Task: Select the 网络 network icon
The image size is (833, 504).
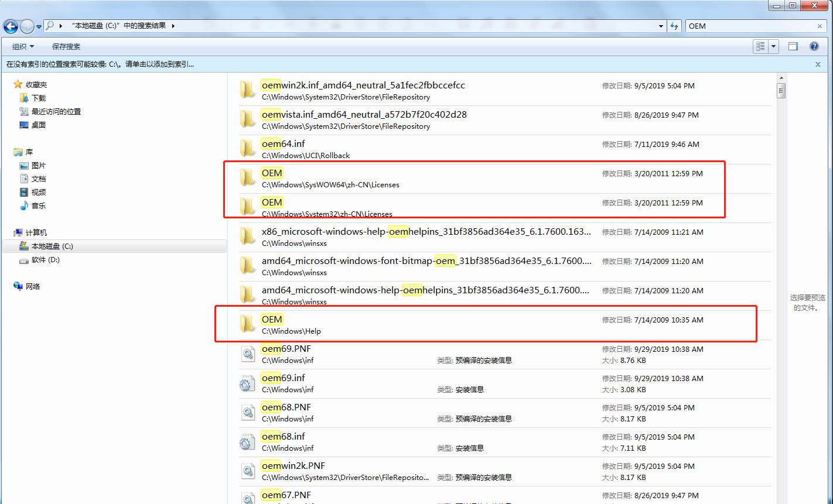Action: [18, 286]
